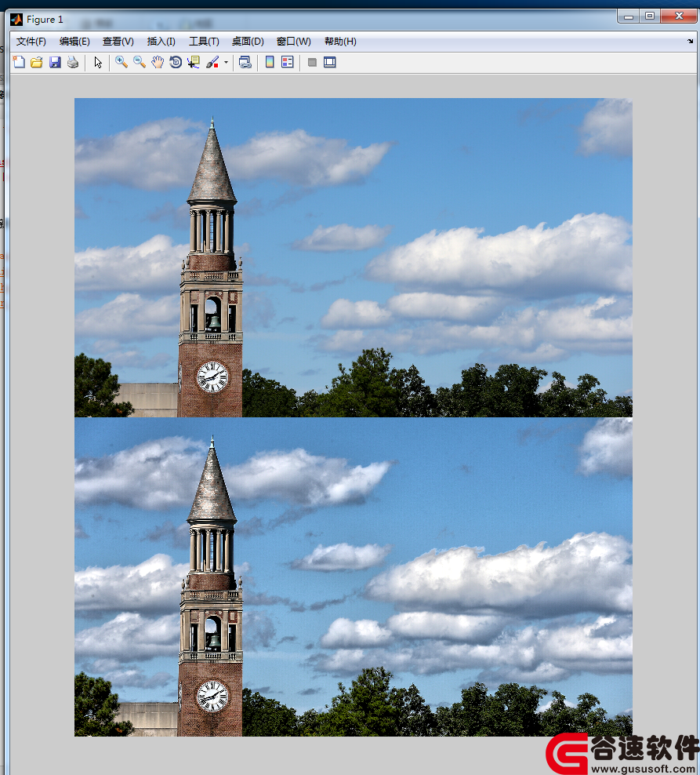Click the lower enhanced clock tower image
The width and height of the screenshot is (700, 775).
coord(354,577)
